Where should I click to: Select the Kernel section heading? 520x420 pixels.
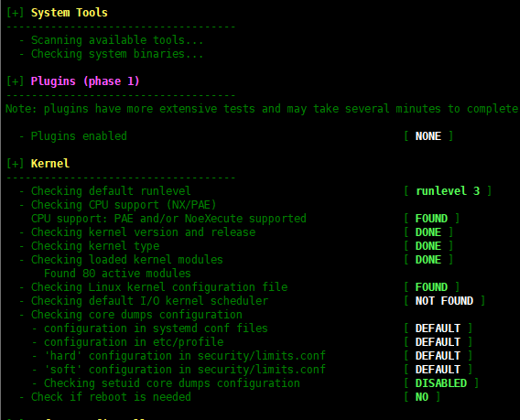(x=50, y=164)
